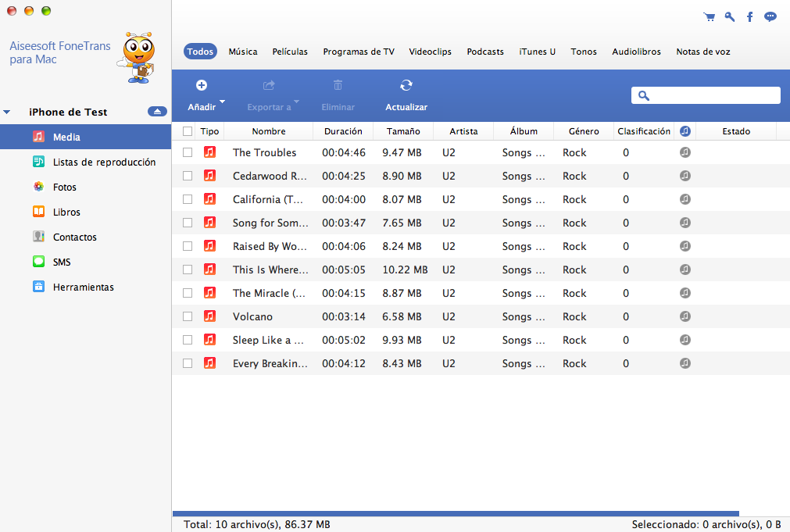Switch to the Audiolibros tab
Image resolution: width=790 pixels, height=532 pixels.
636,52
